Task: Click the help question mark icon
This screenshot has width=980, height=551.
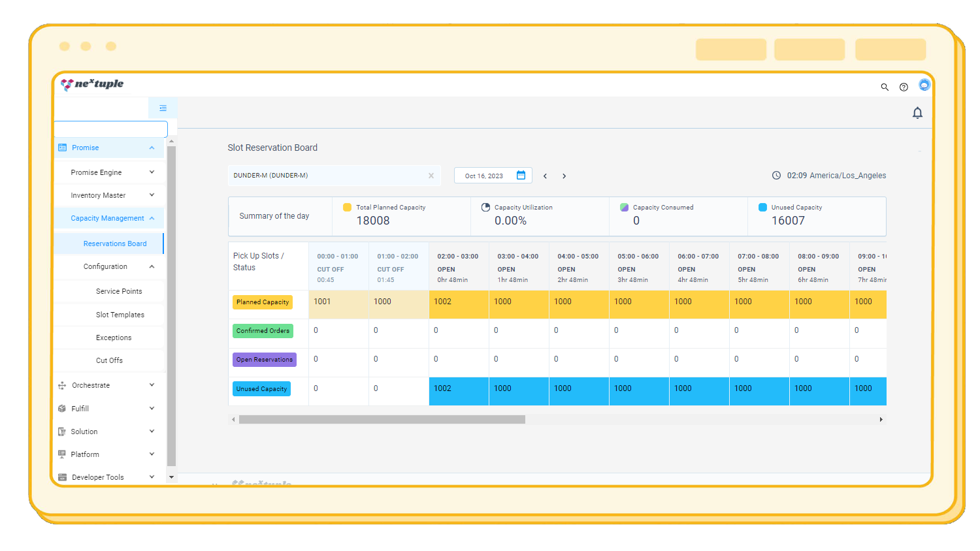Action: point(904,87)
